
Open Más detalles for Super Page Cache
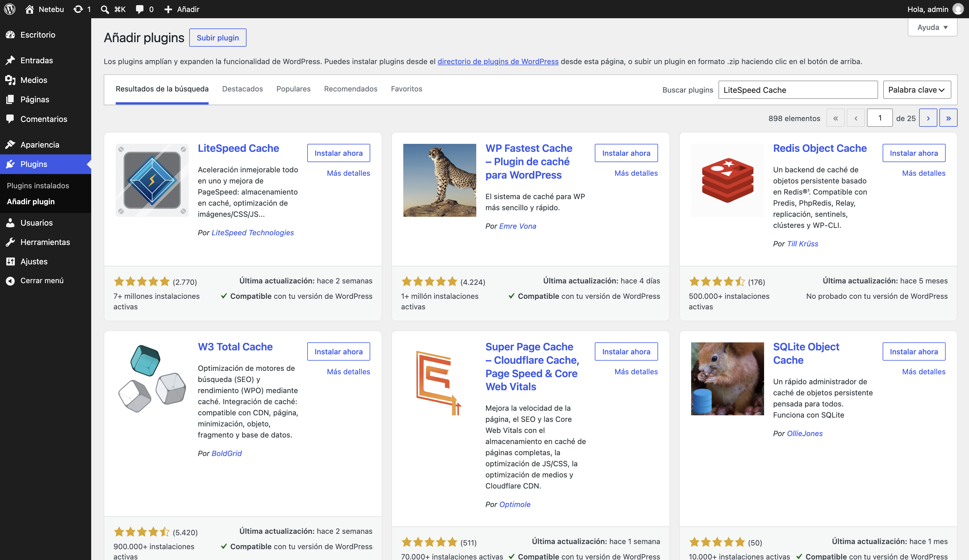coord(636,372)
